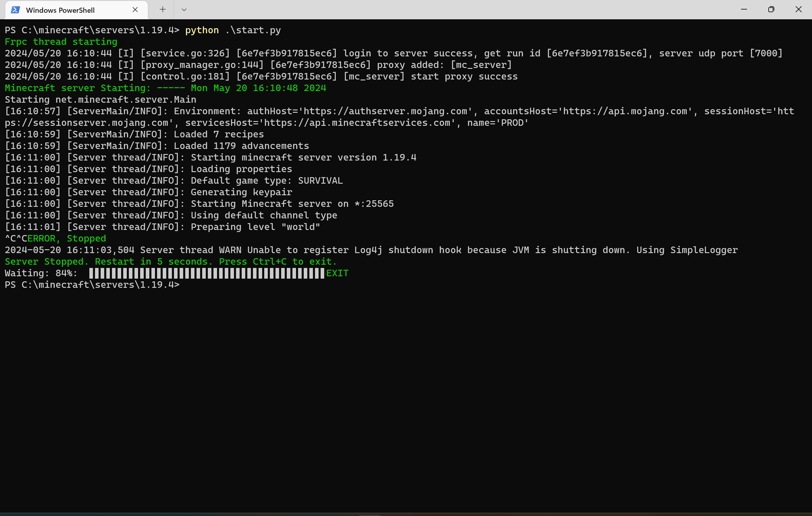This screenshot has width=812, height=516.
Task: Click the 'Minecraft server Starting' green line
Action: tap(166, 88)
